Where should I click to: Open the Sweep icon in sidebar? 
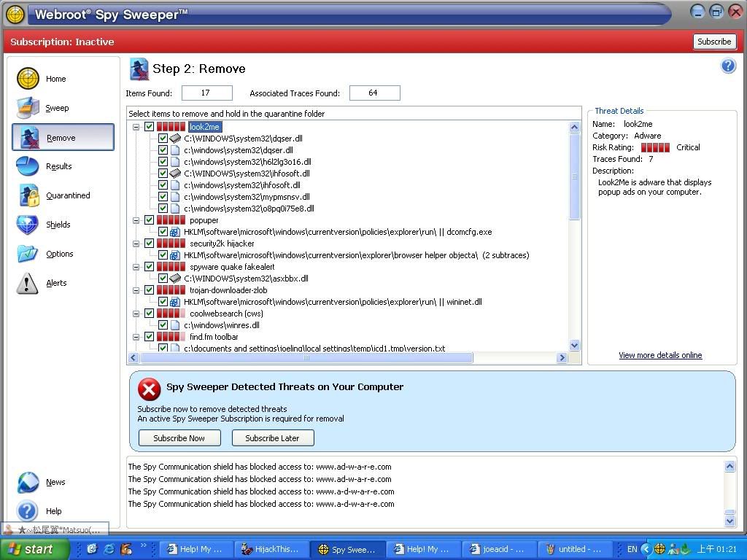click(x=28, y=108)
